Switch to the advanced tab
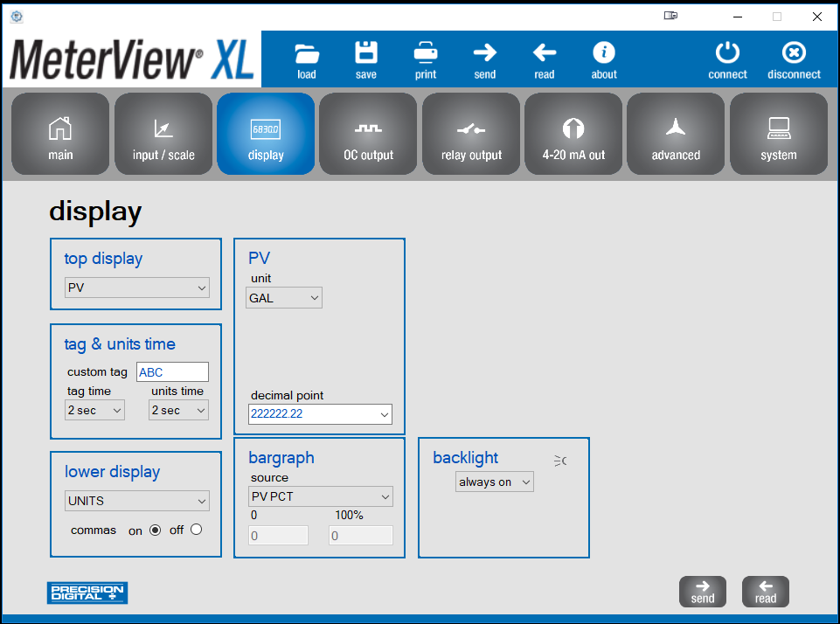Image resolution: width=840 pixels, height=624 pixels. [x=676, y=134]
